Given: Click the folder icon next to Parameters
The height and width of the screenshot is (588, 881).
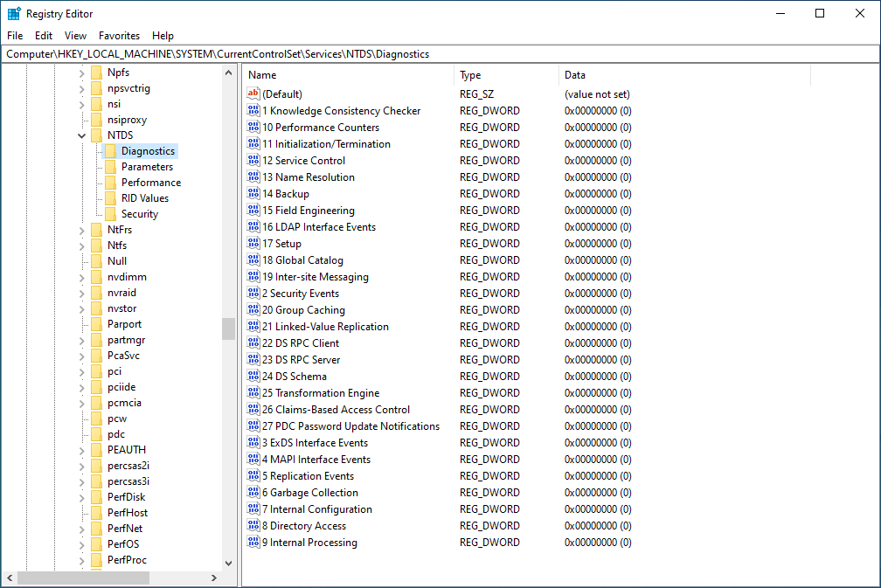Looking at the screenshot, I should [110, 167].
